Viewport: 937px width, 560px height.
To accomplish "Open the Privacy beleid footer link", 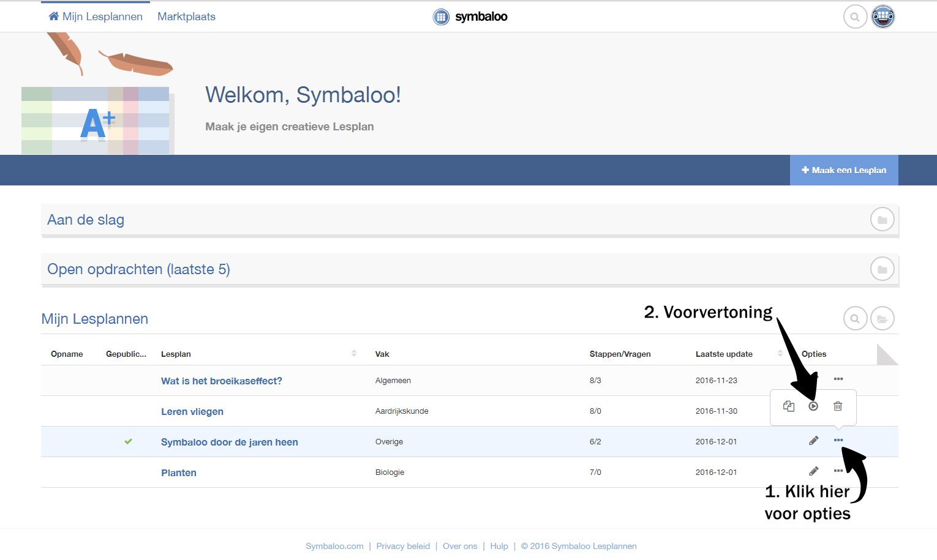I will click(x=403, y=546).
